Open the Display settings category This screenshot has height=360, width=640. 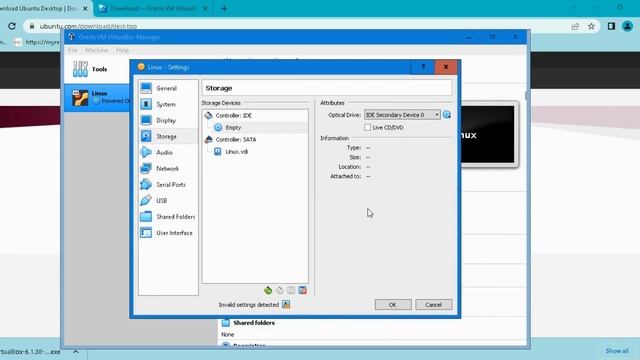(x=168, y=120)
